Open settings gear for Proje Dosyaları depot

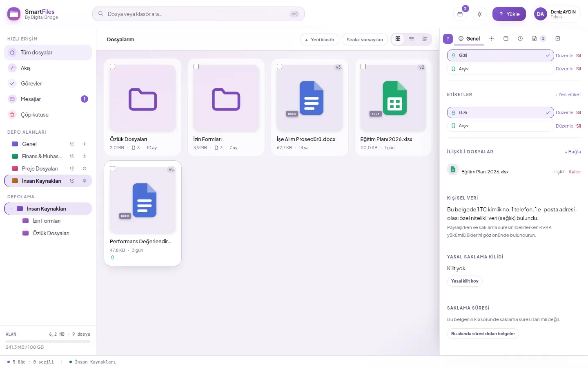[85, 168]
